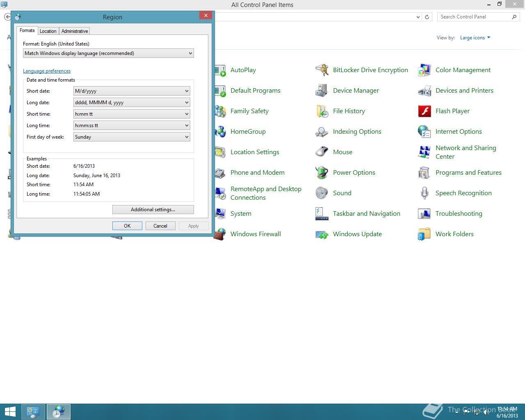Open the HomeGroup link
525x420 pixels.
pos(248,132)
